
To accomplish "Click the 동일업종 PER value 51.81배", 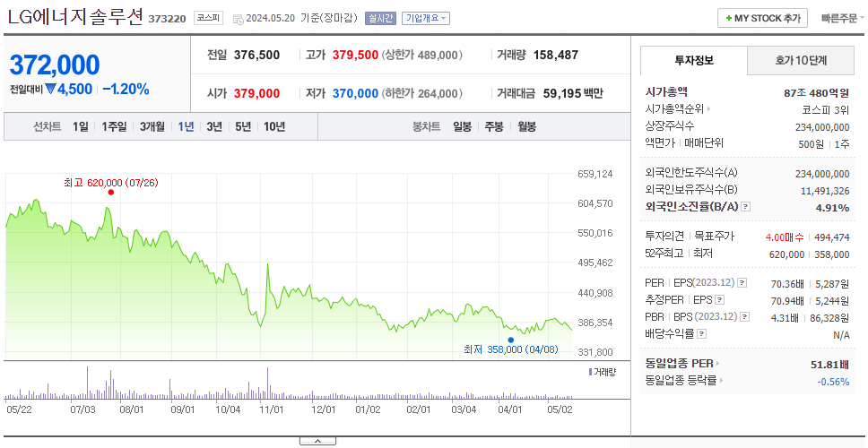I will tap(829, 365).
